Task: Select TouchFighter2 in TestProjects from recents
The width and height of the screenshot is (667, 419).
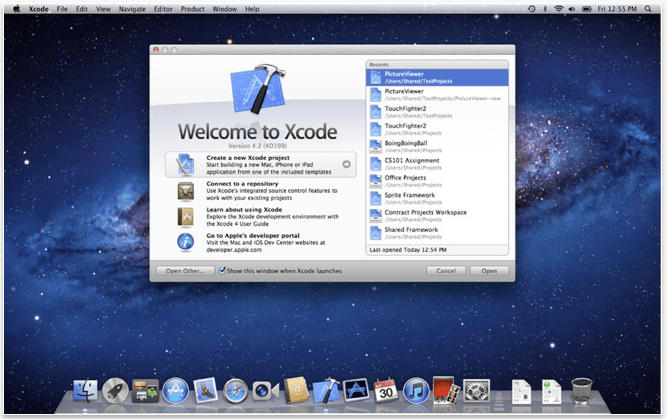Action: (x=437, y=112)
